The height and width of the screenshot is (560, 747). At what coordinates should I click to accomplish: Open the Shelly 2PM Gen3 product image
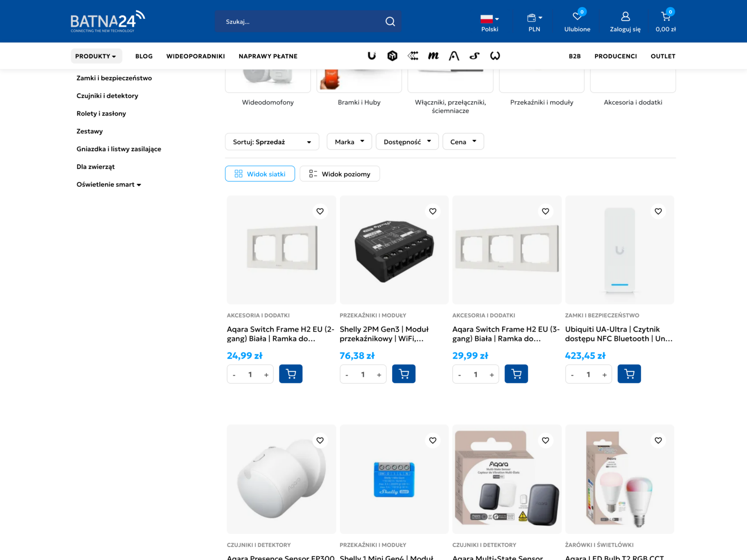(394, 250)
